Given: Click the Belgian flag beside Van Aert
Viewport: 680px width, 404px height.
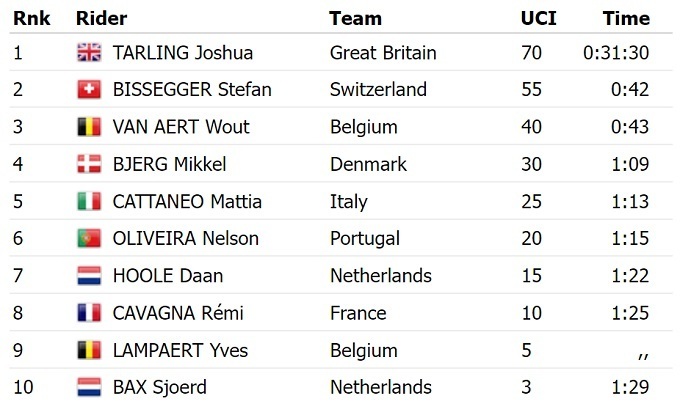Looking at the screenshot, I should pos(89,127).
